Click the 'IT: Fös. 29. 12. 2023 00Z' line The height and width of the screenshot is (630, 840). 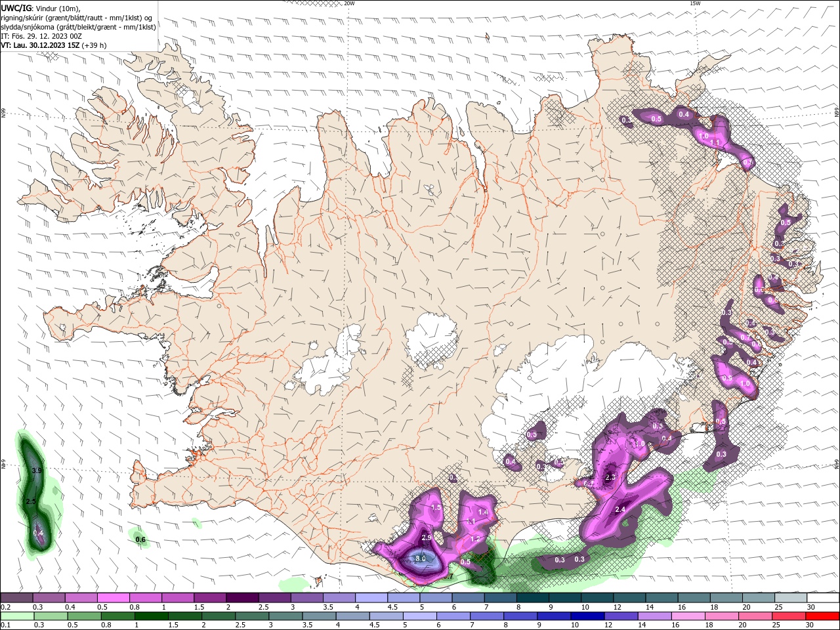point(41,36)
